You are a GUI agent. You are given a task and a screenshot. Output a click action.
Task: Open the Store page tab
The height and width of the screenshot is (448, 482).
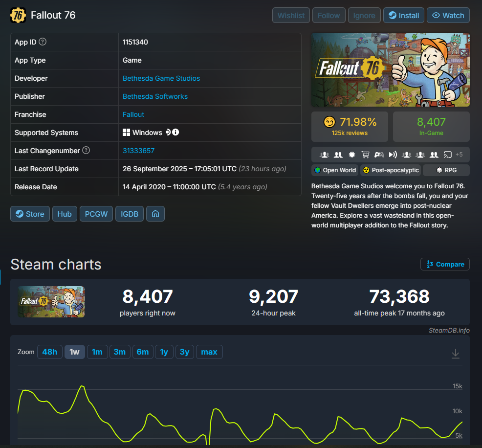[30, 214]
